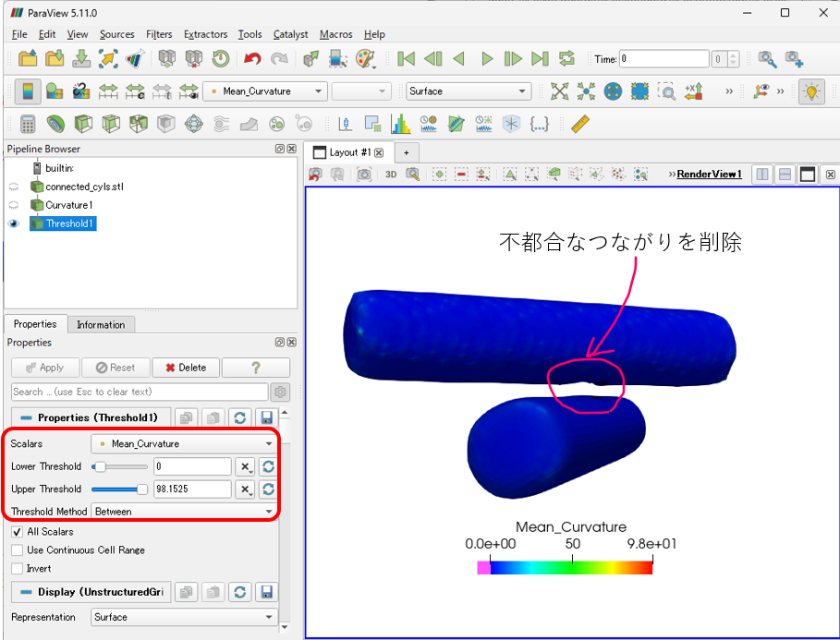Toggle visibility eye of Threshold1
This screenshot has width=840, height=640.
click(14, 223)
